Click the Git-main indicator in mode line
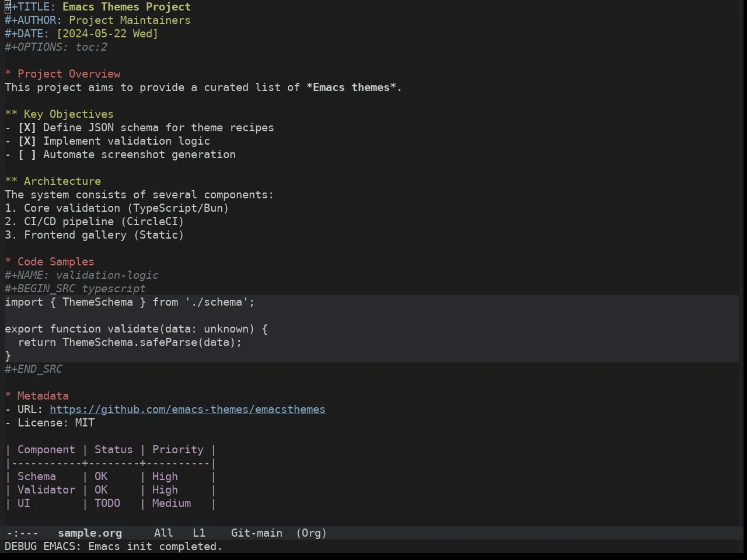 (257, 533)
